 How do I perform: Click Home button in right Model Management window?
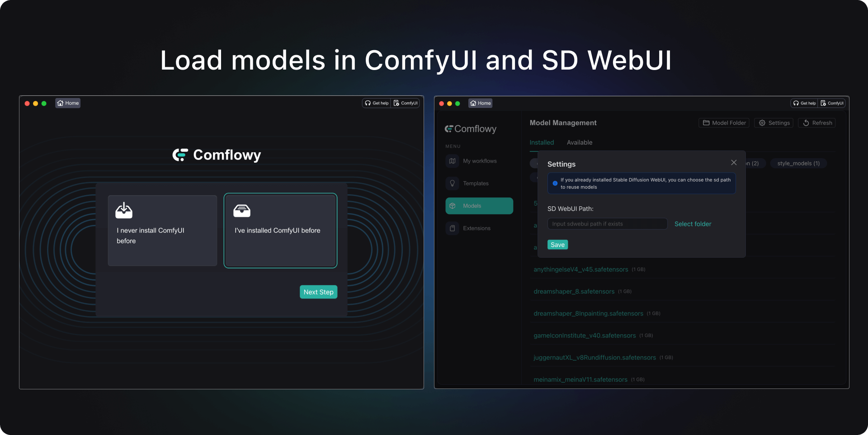coord(481,103)
